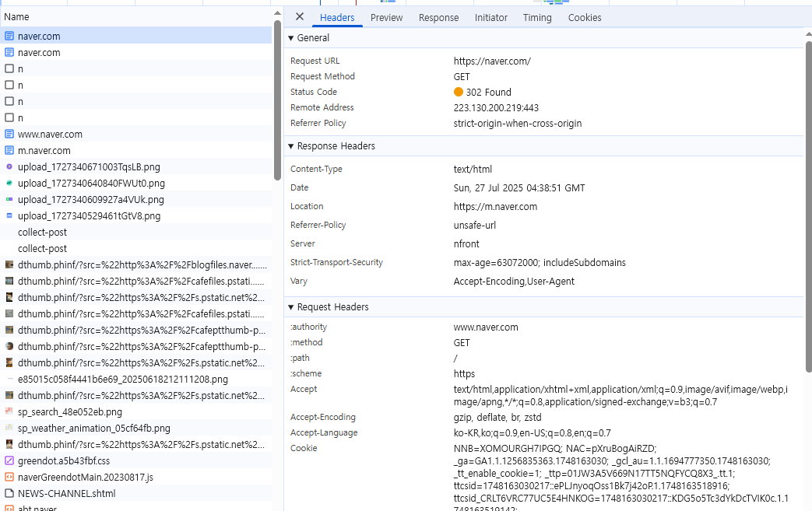Switch to the Timing tab

[x=537, y=18]
